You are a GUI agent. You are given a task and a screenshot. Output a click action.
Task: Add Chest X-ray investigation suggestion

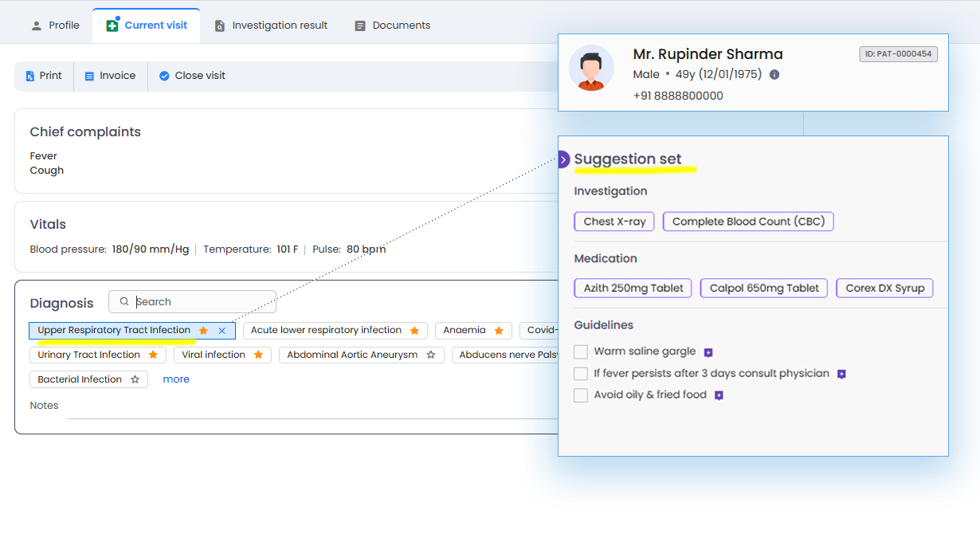click(614, 222)
